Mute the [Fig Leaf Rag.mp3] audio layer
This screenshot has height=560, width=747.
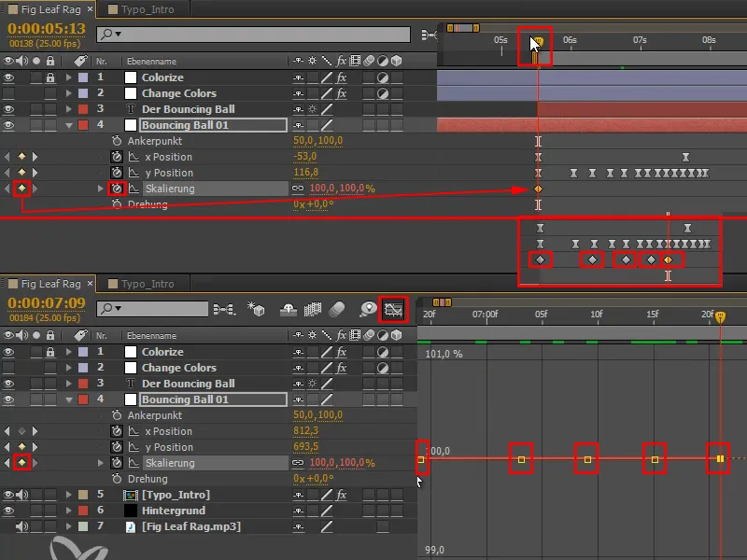(21, 526)
